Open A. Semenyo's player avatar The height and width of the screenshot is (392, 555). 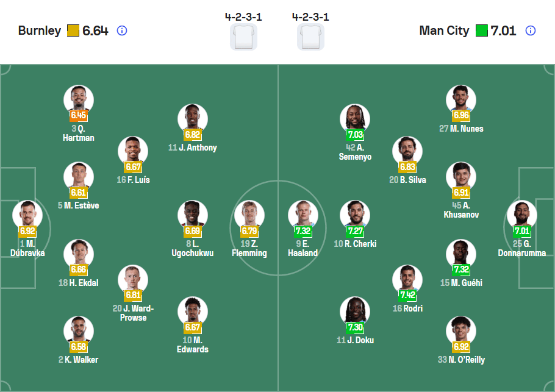point(355,118)
